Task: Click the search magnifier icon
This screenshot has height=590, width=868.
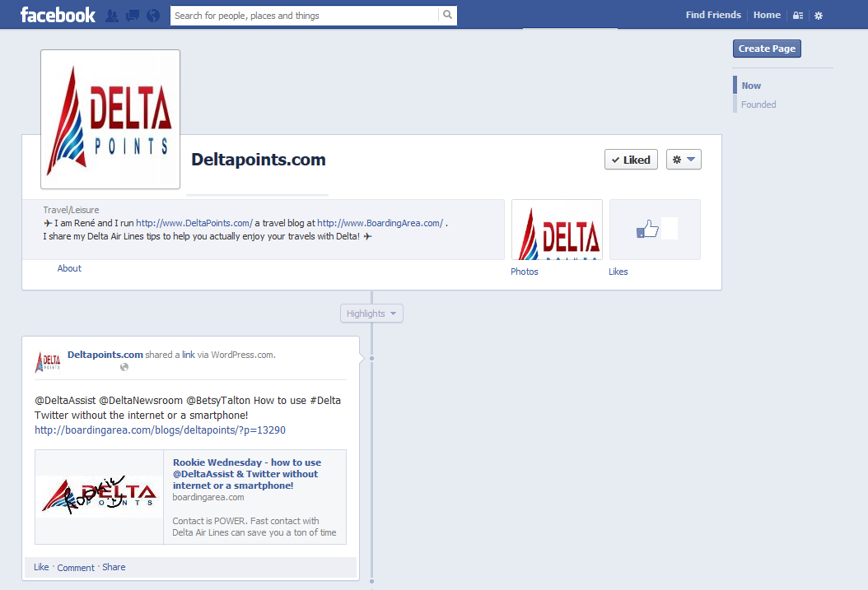Action: [x=447, y=16]
